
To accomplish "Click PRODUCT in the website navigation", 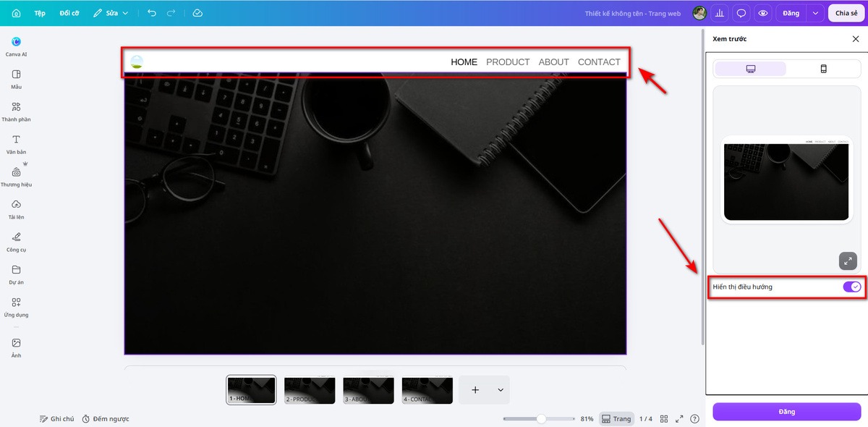I will [x=508, y=62].
